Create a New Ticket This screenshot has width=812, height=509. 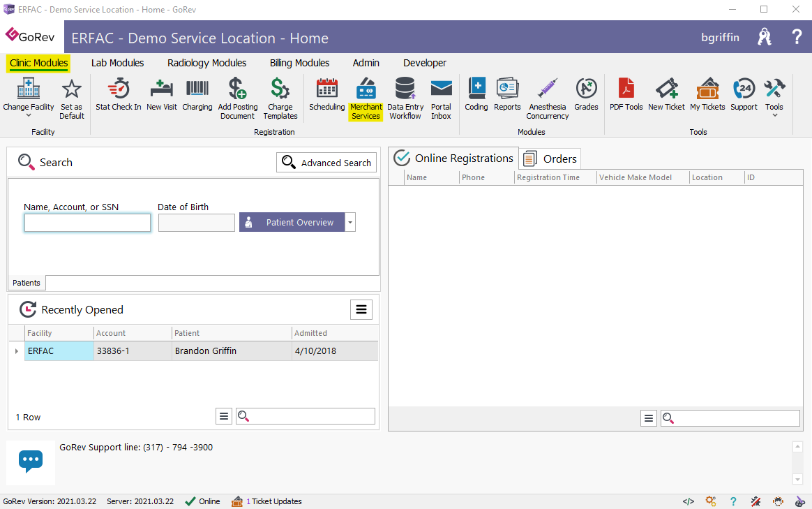tap(666, 94)
